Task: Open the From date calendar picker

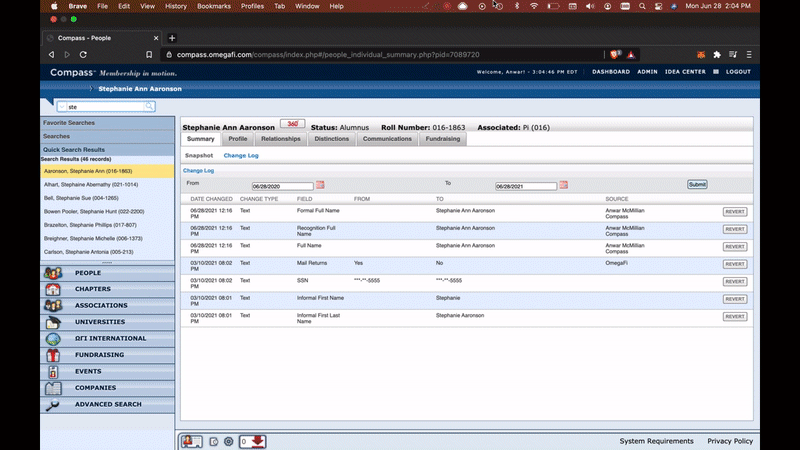Action: click(320, 185)
